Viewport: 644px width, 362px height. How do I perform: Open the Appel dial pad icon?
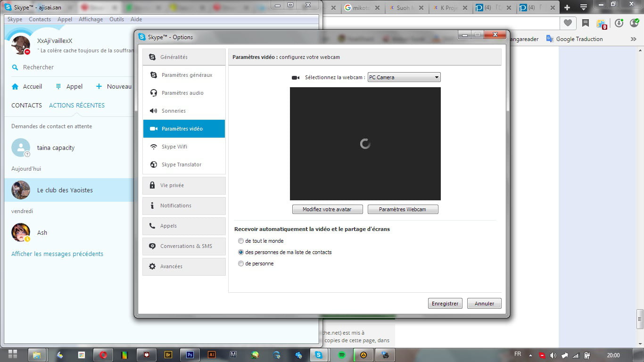click(x=58, y=86)
